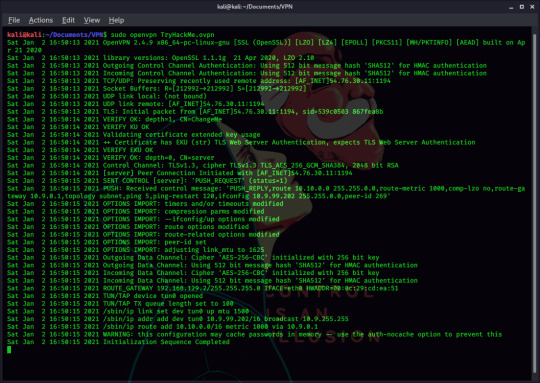Click the 'library versions: OpenSSL 1.1.1g' line
This screenshot has height=383, width=540.
tap(160, 58)
